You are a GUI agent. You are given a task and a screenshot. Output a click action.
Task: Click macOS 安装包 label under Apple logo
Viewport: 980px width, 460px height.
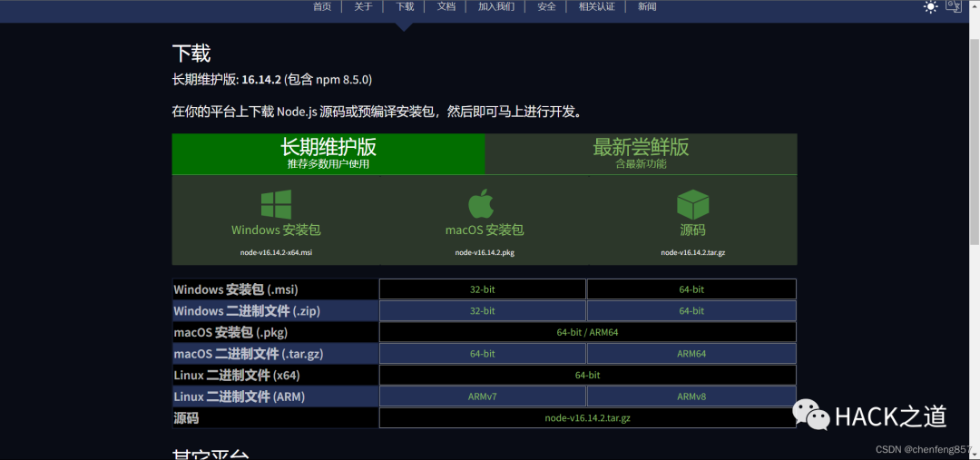point(485,230)
